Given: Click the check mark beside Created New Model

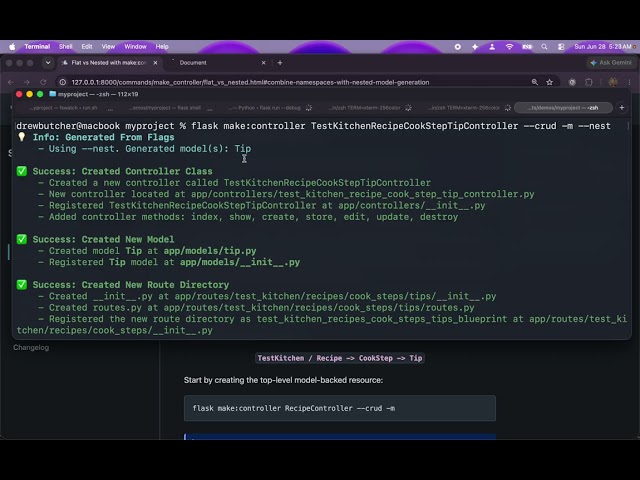Looking at the screenshot, I should click(x=22, y=239).
